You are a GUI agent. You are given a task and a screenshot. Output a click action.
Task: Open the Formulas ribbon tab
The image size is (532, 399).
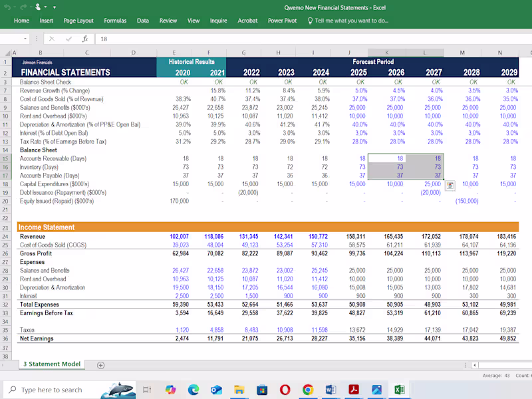coord(115,21)
